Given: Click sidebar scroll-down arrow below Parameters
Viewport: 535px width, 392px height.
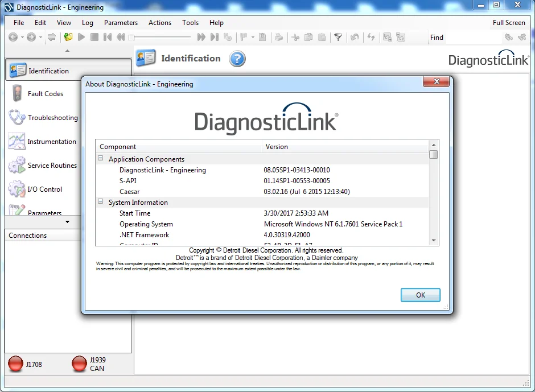Looking at the screenshot, I should pyautogui.click(x=68, y=222).
